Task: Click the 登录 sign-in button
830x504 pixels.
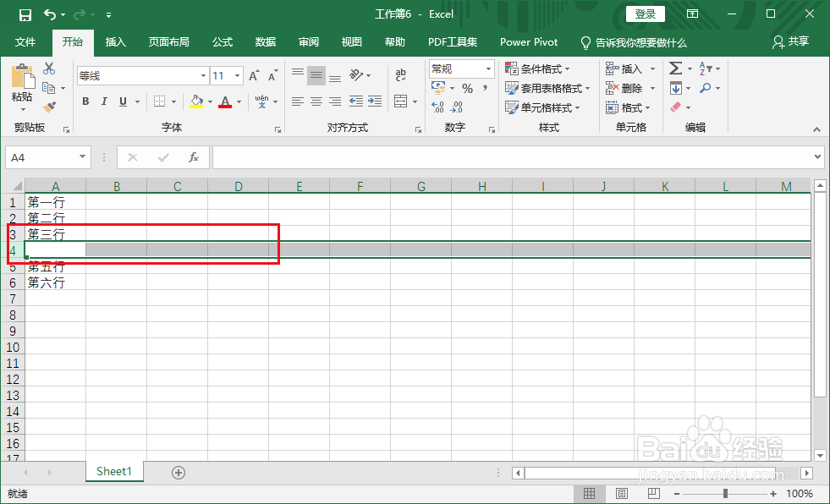Action: pyautogui.click(x=646, y=14)
